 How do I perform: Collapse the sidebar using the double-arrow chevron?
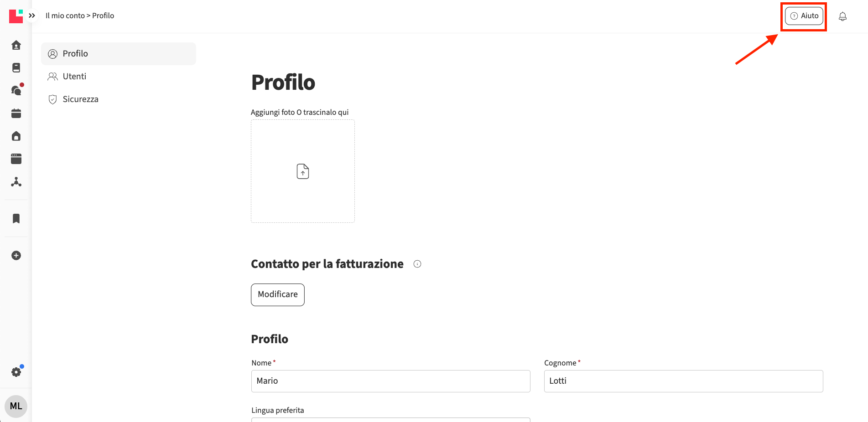coord(31,15)
